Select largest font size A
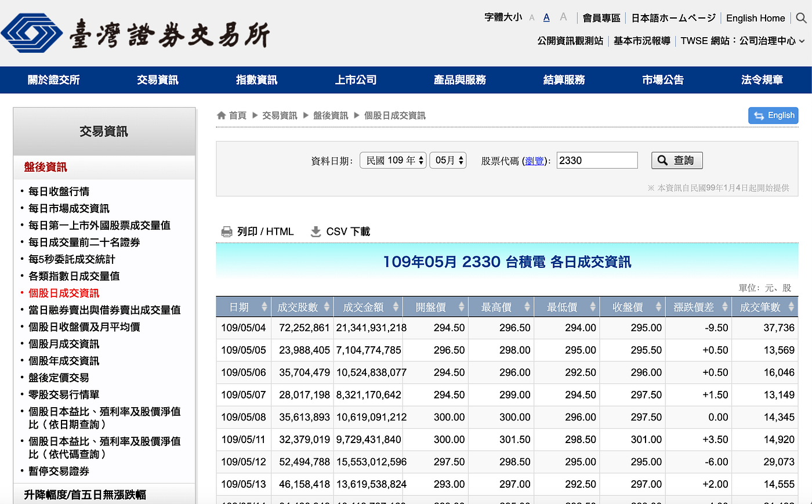 [x=563, y=17]
